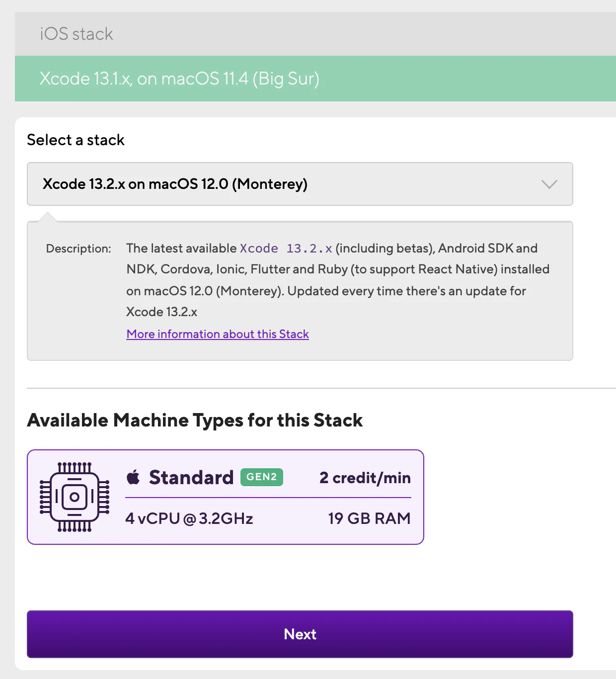Viewport: 616px width, 679px height.
Task: Click the 19 GB RAM text
Action: tap(369, 518)
